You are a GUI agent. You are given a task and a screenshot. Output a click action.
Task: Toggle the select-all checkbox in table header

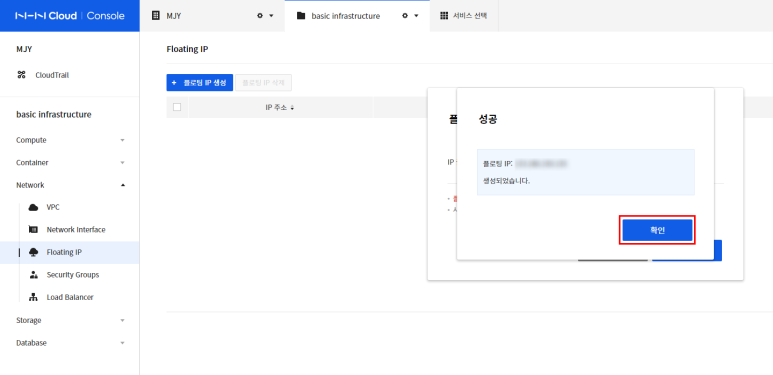pyautogui.click(x=177, y=107)
